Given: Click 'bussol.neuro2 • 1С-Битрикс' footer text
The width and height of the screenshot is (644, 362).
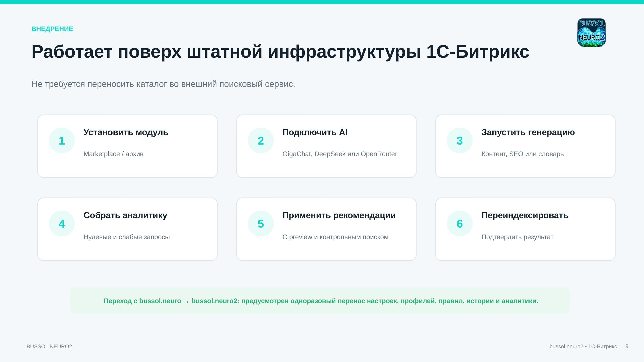Looking at the screenshot, I should pyautogui.click(x=583, y=347).
